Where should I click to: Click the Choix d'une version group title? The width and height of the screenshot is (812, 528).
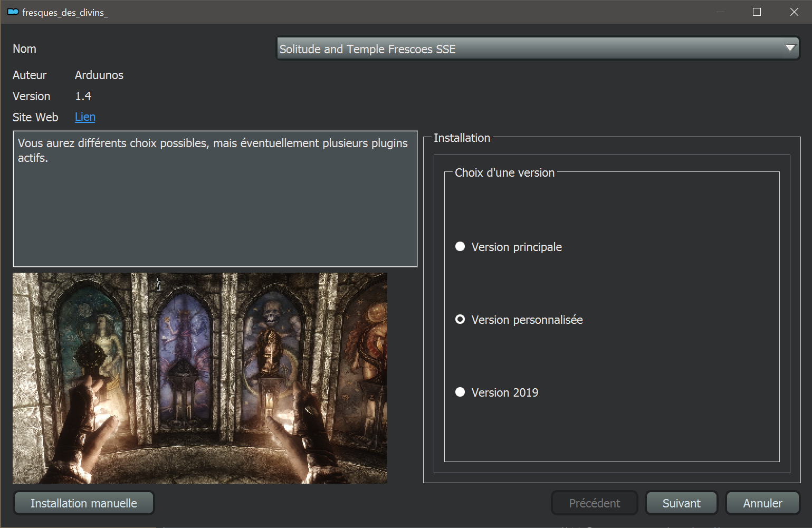click(x=504, y=173)
